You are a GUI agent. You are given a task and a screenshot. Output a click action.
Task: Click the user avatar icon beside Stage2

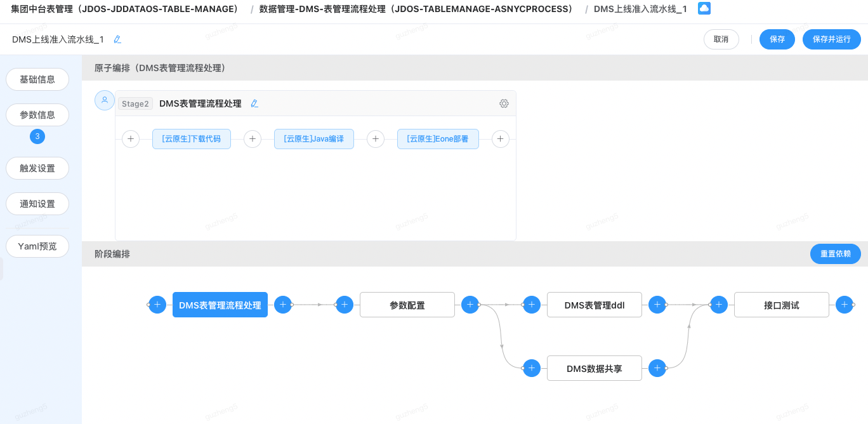point(105,100)
